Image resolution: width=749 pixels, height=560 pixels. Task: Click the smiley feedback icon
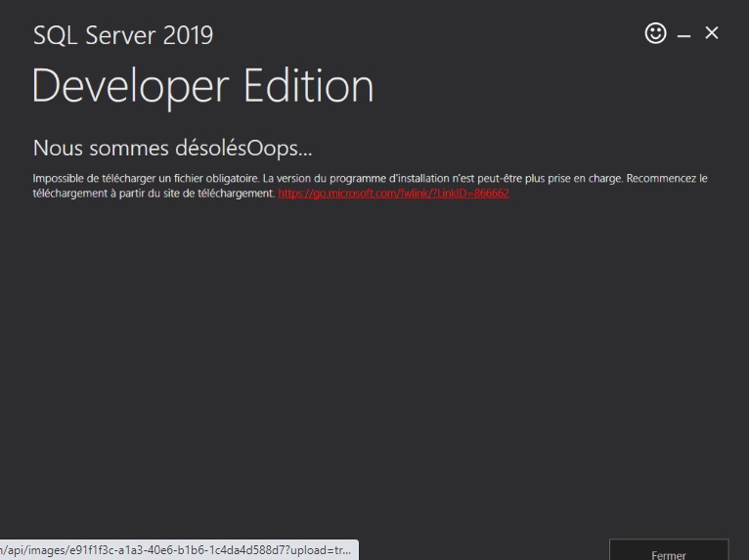pos(655,33)
